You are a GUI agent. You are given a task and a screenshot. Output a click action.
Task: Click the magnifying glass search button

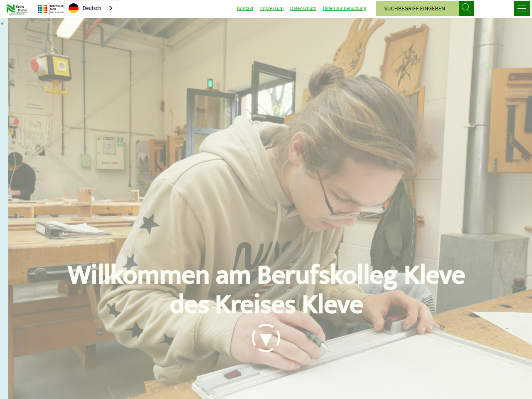tap(467, 8)
